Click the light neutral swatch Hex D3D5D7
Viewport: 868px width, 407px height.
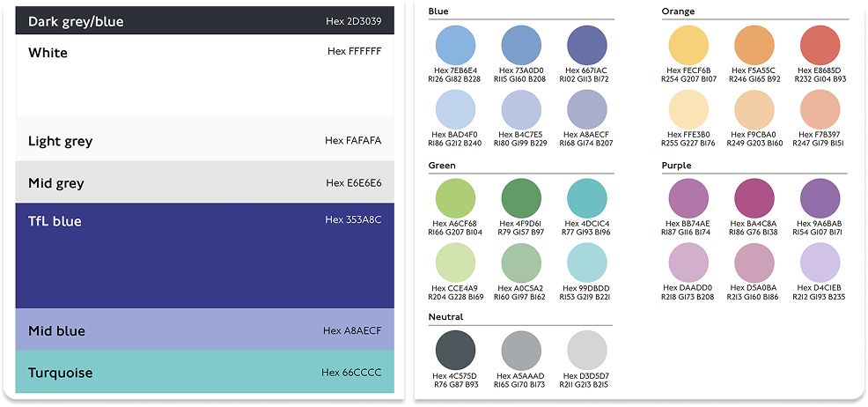[588, 350]
